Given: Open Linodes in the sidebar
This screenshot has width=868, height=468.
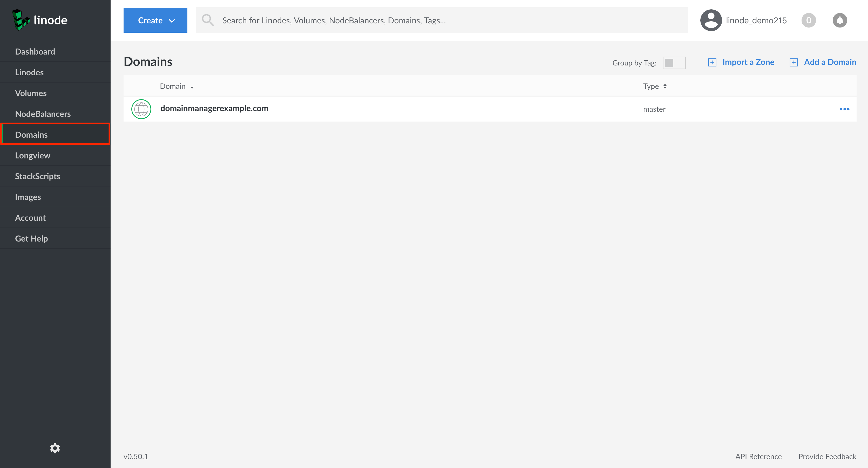Looking at the screenshot, I should coord(29,72).
